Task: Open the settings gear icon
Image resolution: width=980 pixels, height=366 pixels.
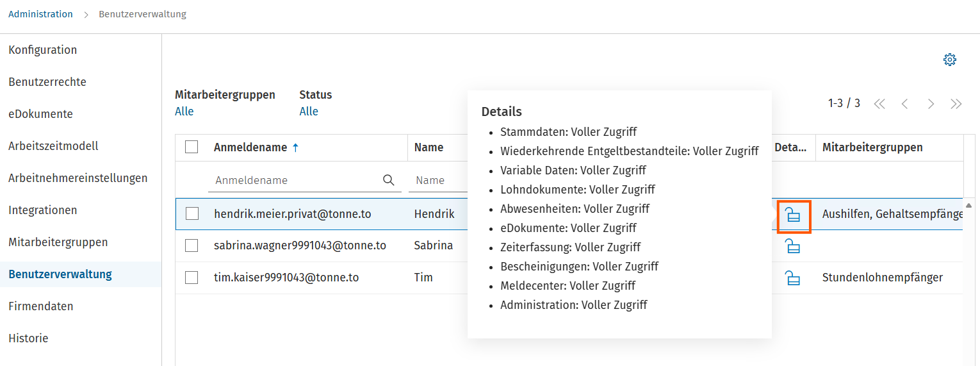Action: (950, 60)
